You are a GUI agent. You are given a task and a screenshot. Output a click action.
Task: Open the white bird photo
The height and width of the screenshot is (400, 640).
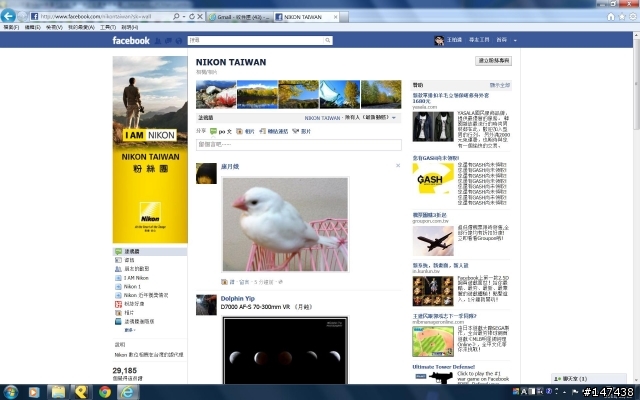[x=285, y=224]
